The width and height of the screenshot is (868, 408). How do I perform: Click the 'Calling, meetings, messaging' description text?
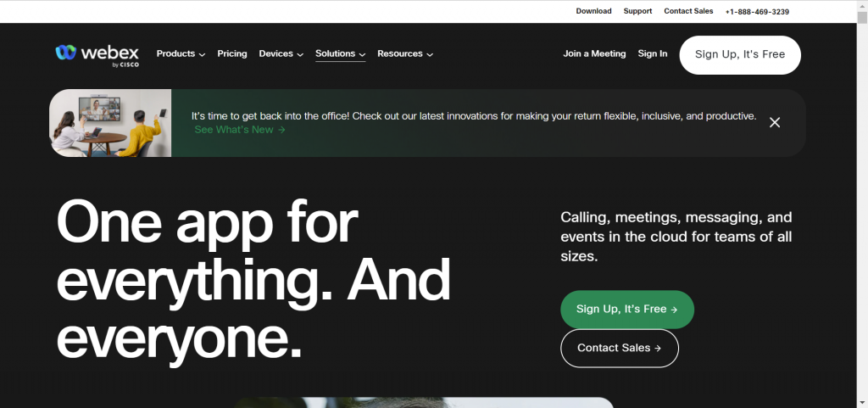click(x=676, y=237)
